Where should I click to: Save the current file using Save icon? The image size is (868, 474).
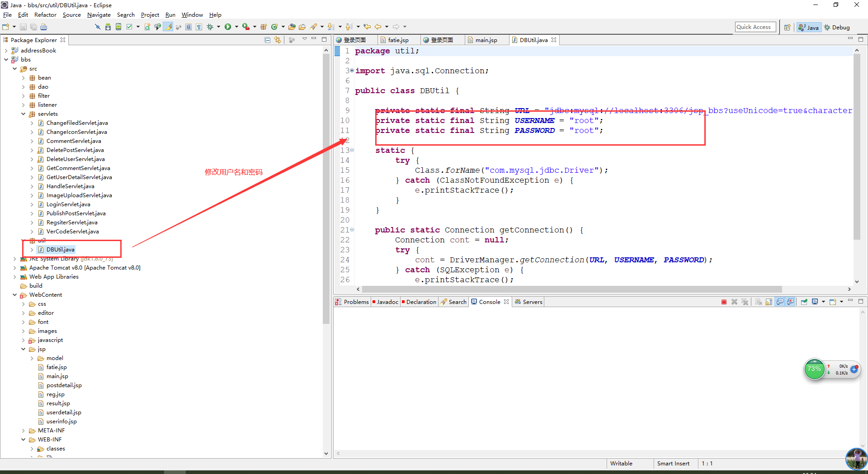click(x=23, y=27)
